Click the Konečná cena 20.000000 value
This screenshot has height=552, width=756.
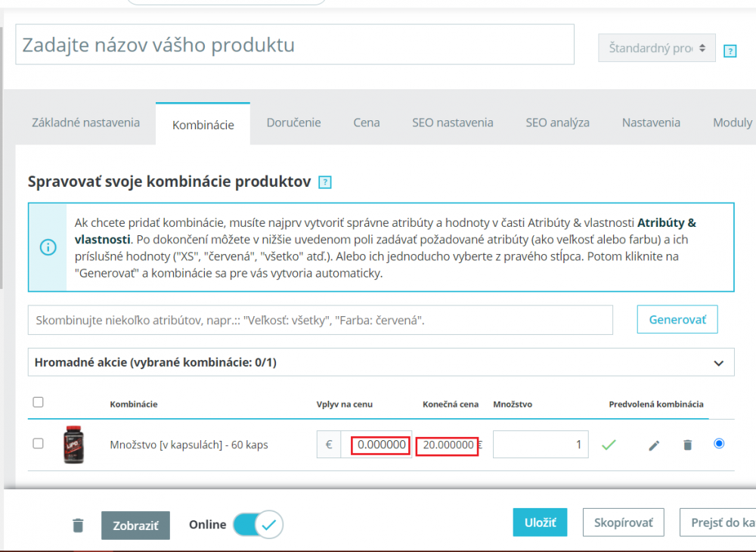[x=447, y=445]
